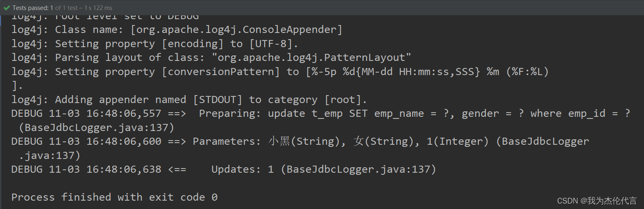Click the "Adding appender named [STDOUT]" line
The image size is (644, 209).
(x=189, y=100)
